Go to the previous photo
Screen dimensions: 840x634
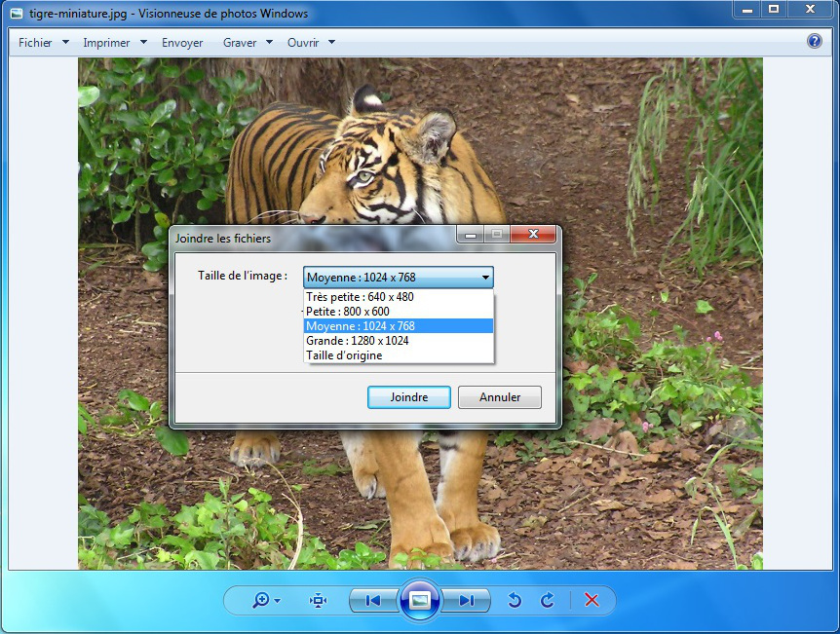tap(373, 600)
